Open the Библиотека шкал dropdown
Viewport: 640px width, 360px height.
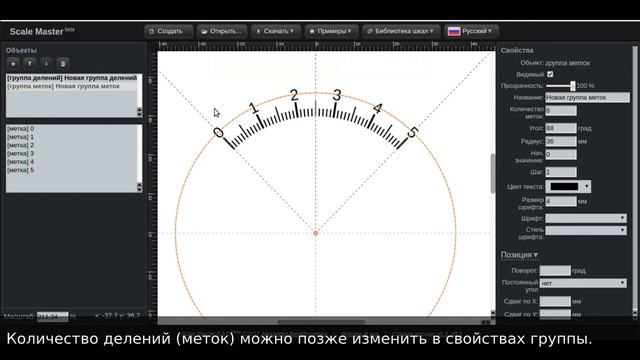coord(401,31)
